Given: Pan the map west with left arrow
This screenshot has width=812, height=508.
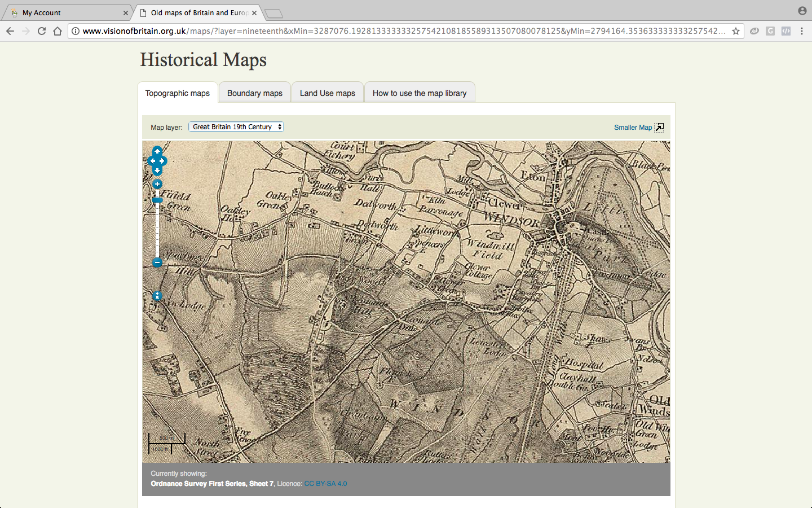Looking at the screenshot, I should coord(152,161).
